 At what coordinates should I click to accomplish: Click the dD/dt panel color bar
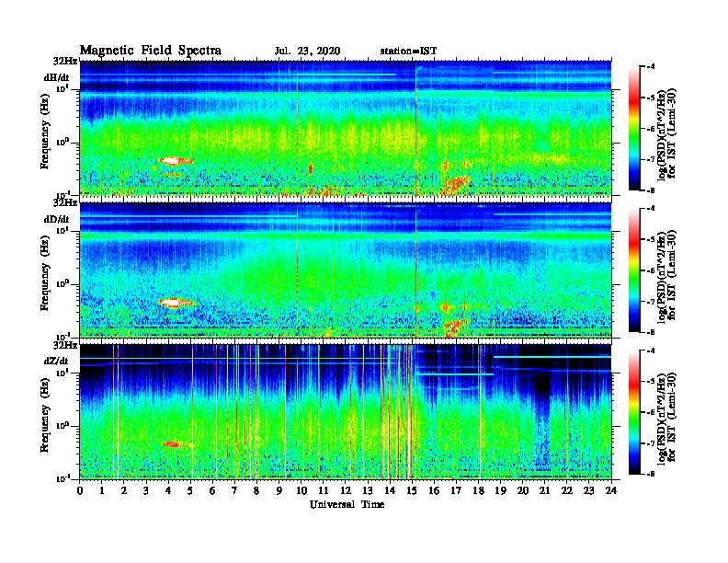pyautogui.click(x=634, y=270)
